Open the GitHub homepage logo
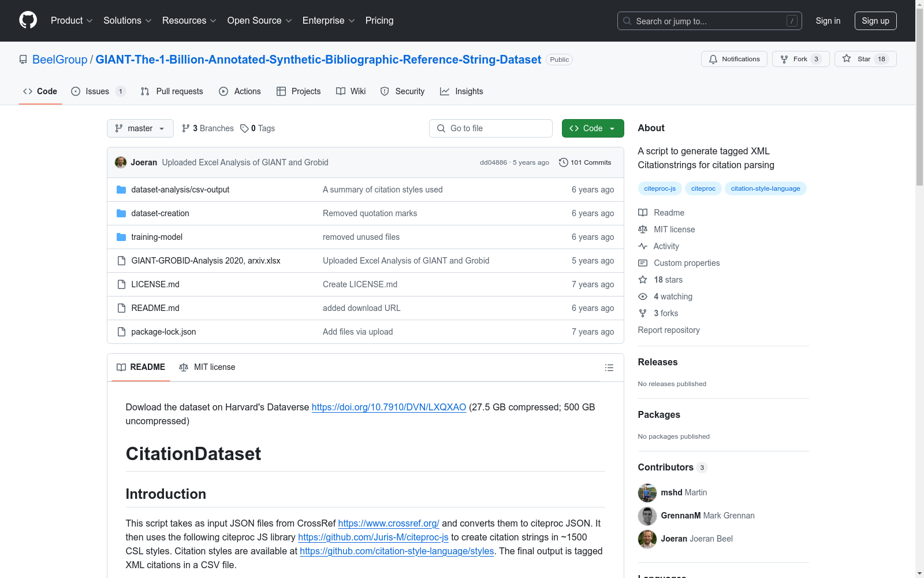Viewport: 924px width, 578px height. click(28, 20)
